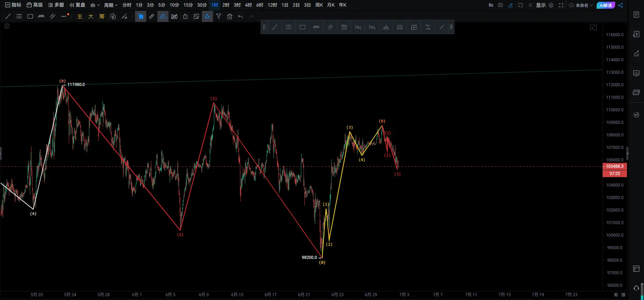Open chart settings hexagon icon
Viewport: 644px width, 300px height.
551,5
